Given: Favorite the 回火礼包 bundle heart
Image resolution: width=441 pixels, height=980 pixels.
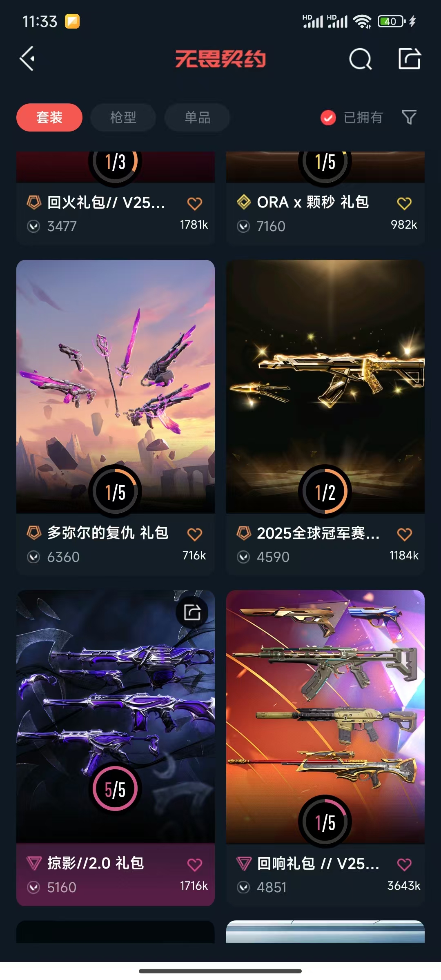Looking at the screenshot, I should click(195, 203).
